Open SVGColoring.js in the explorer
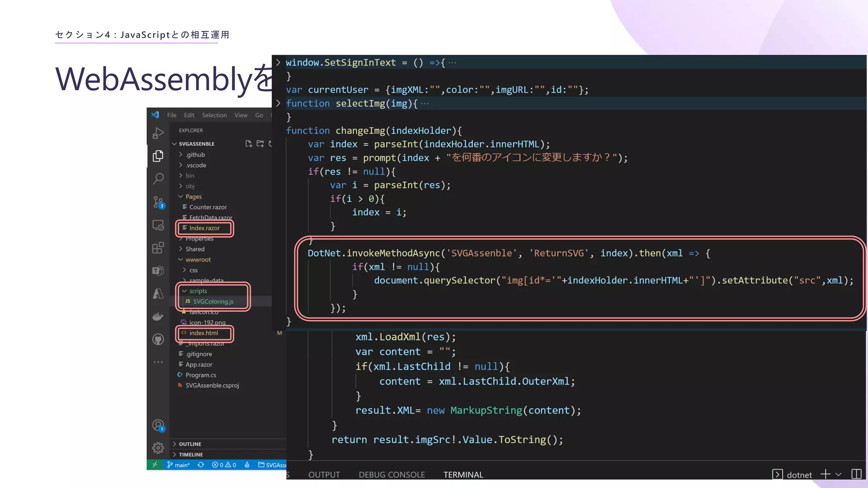 [x=213, y=302]
